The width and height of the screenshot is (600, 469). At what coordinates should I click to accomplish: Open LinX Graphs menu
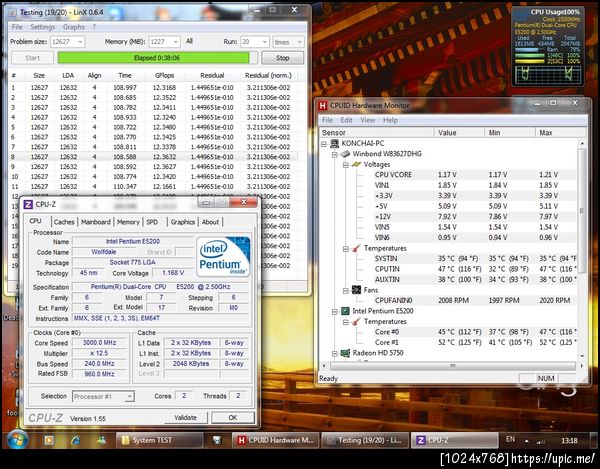(73, 27)
